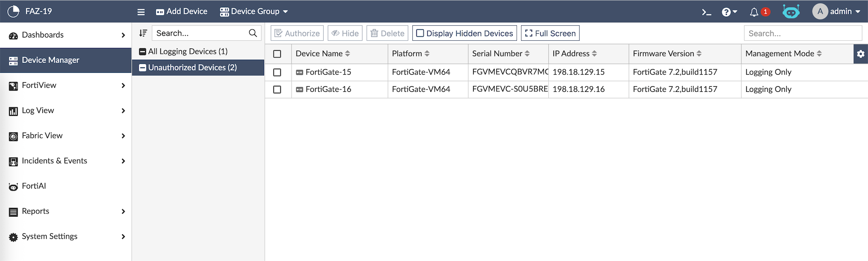This screenshot has height=261, width=868.
Task: Click the device list sort icon
Action: point(143,33)
